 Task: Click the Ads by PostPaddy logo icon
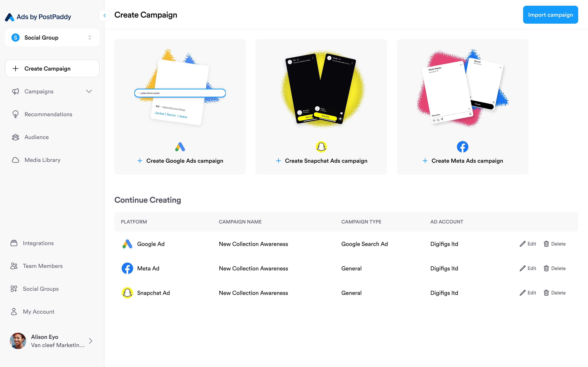pos(10,17)
